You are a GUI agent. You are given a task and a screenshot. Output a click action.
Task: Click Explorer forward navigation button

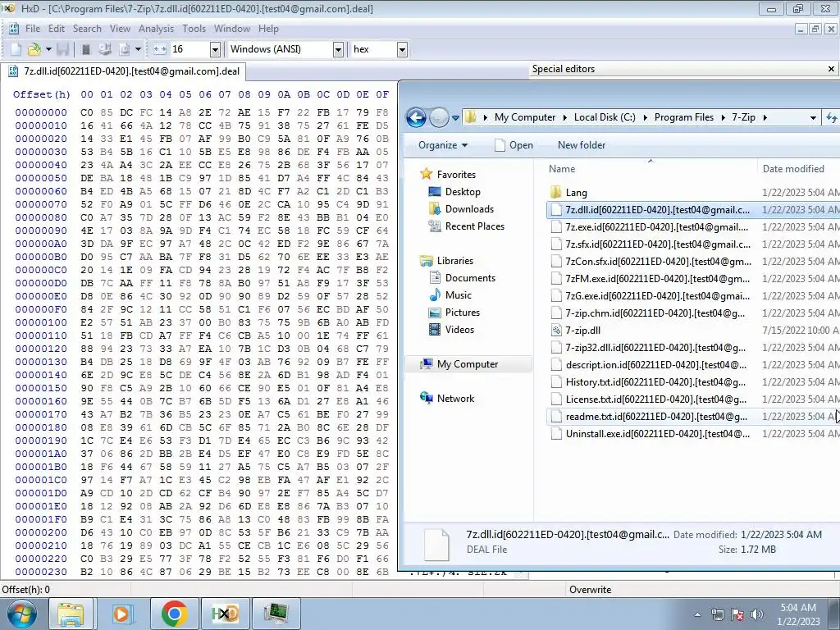pos(439,117)
